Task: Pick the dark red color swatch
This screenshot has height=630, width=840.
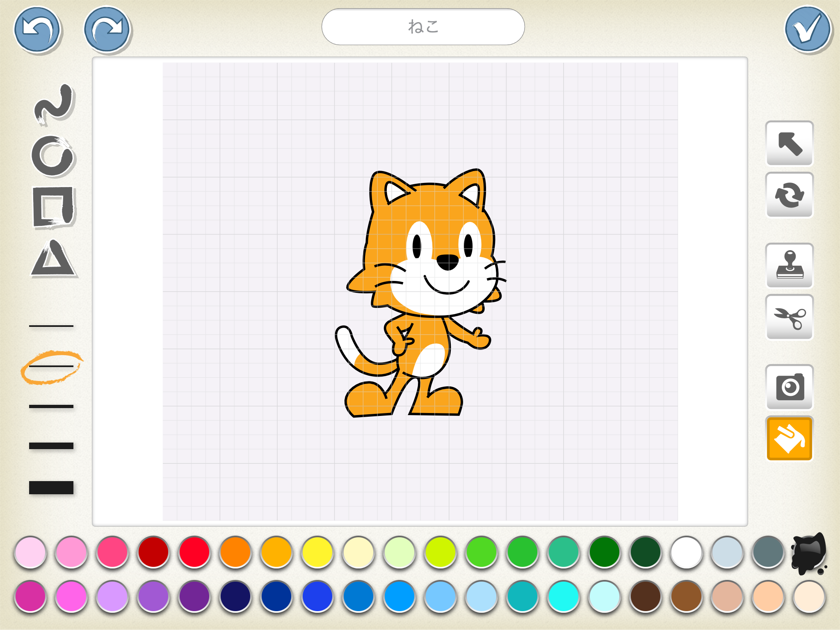Action: click(x=153, y=552)
